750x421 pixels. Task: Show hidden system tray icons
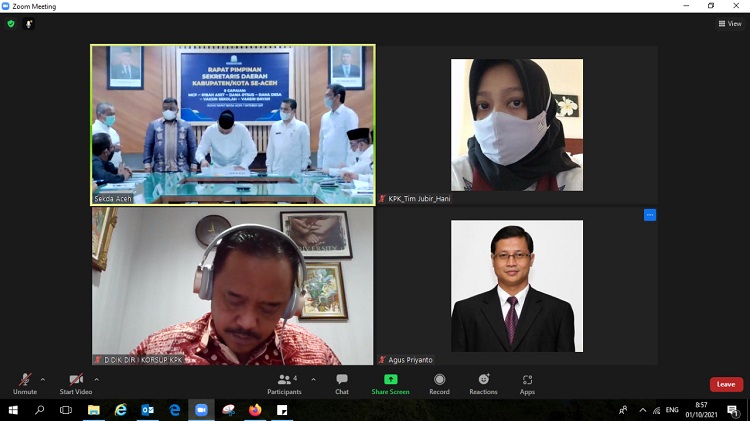pyautogui.click(x=642, y=410)
